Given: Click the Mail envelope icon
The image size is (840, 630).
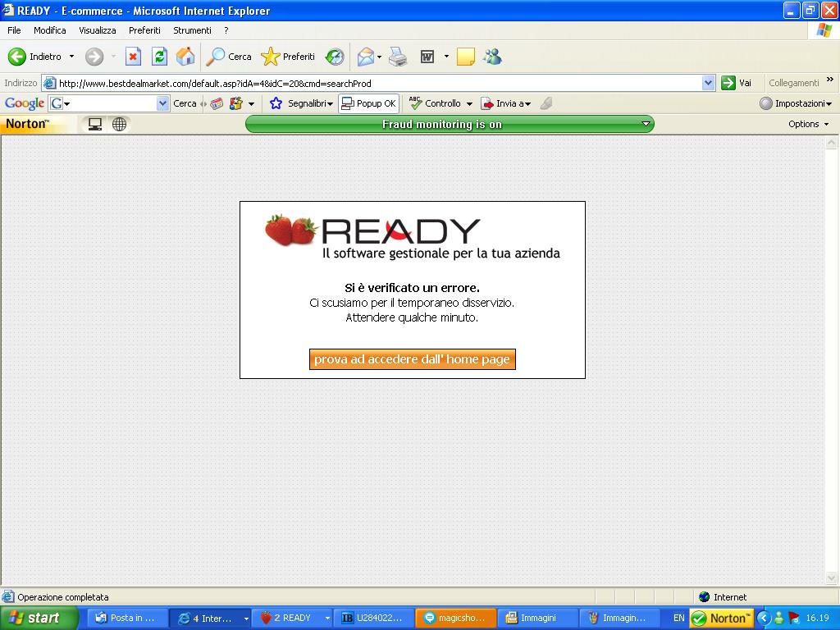Looking at the screenshot, I should click(365, 57).
